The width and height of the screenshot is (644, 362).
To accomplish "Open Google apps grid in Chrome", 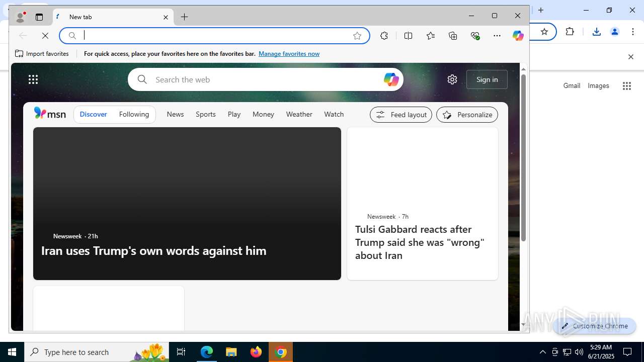I will coord(627,86).
